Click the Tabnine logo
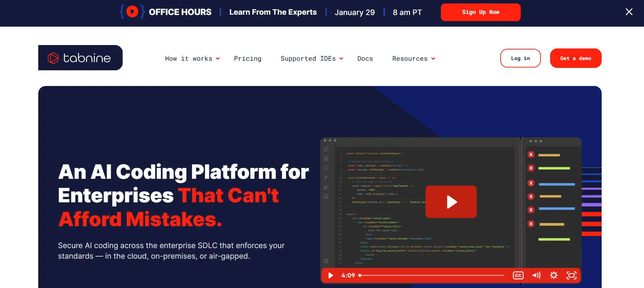The width and height of the screenshot is (644, 288). click(x=80, y=58)
